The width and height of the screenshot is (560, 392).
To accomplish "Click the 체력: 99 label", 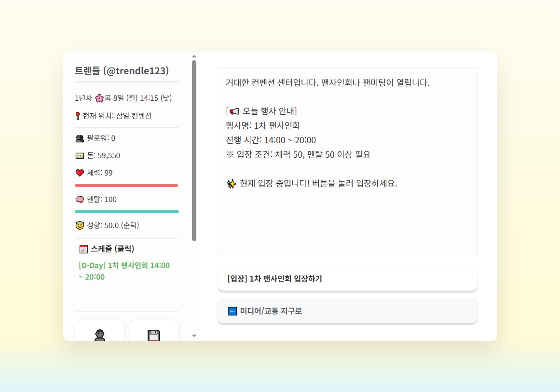I will click(x=100, y=173).
